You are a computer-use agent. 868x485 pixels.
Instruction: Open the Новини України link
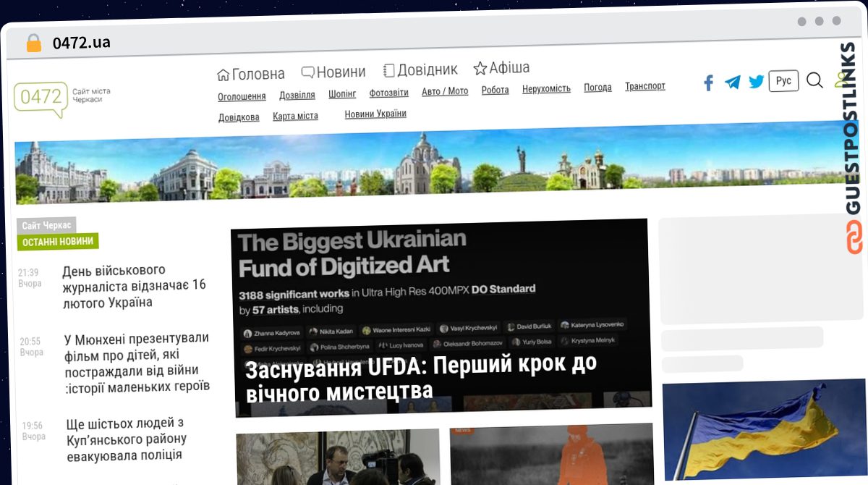(x=375, y=114)
